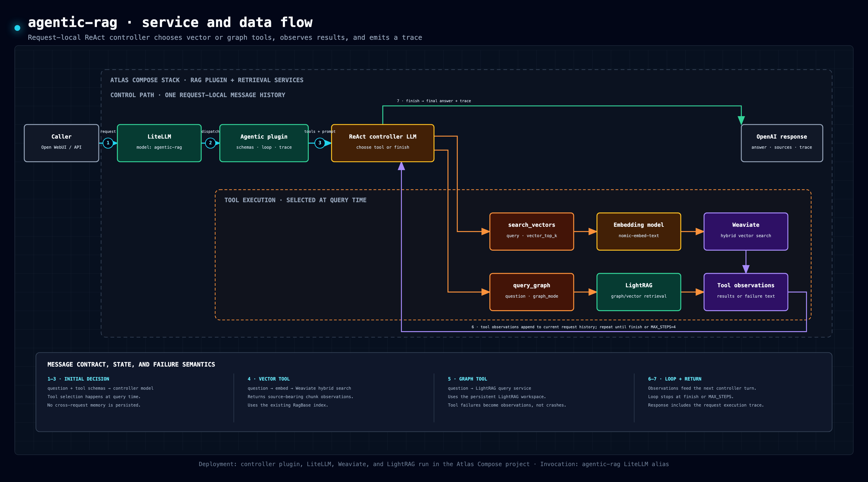Click the 'request' edge label

pos(108,131)
